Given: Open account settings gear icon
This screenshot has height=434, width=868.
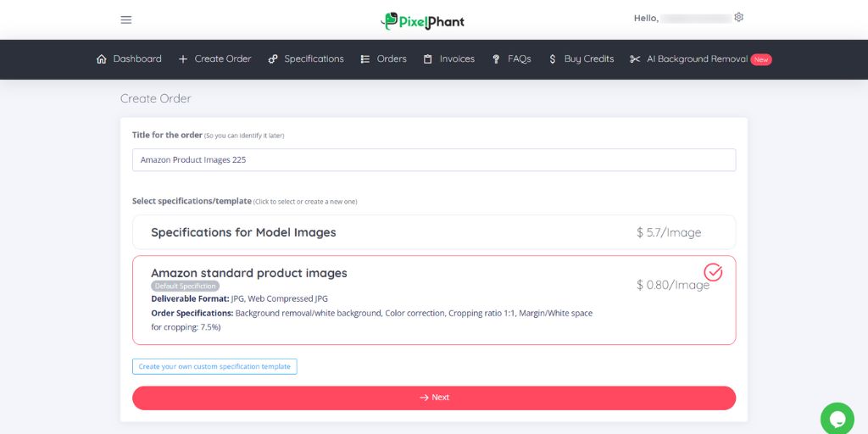Looking at the screenshot, I should (x=738, y=17).
